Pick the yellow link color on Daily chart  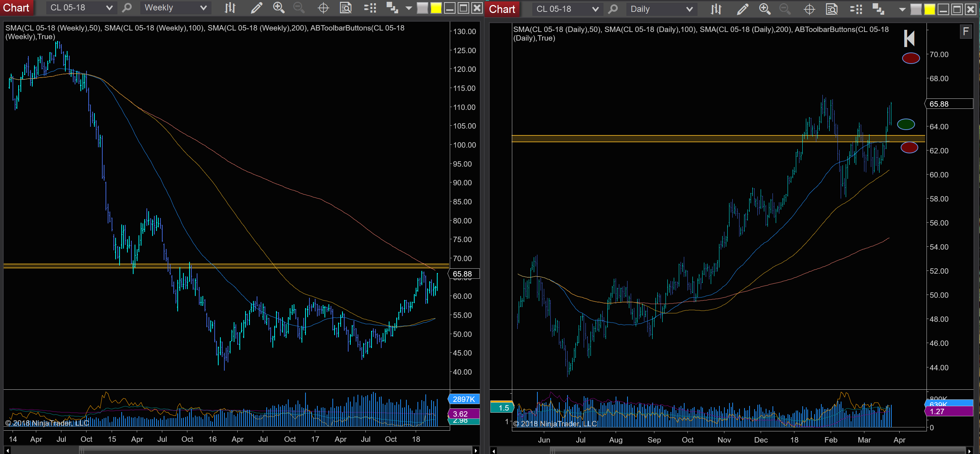[x=929, y=9]
